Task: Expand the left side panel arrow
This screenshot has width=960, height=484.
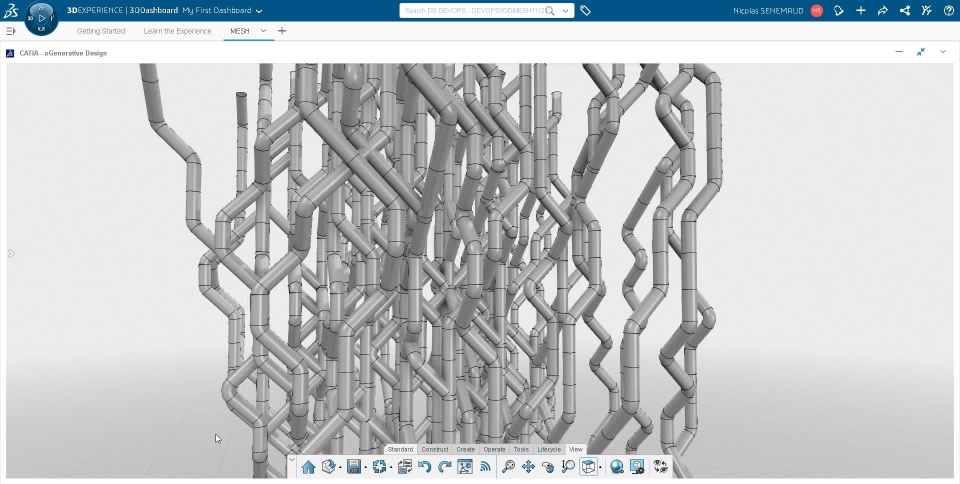Action: (11, 253)
